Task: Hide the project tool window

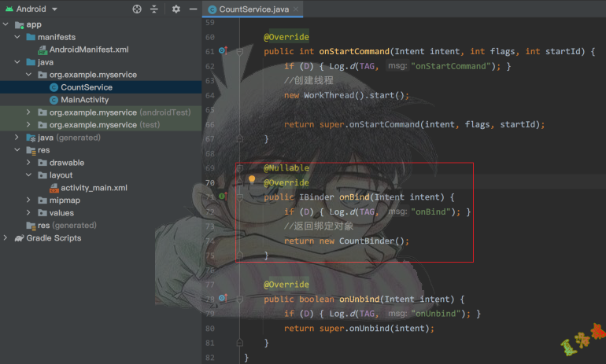Action: pyautogui.click(x=193, y=9)
